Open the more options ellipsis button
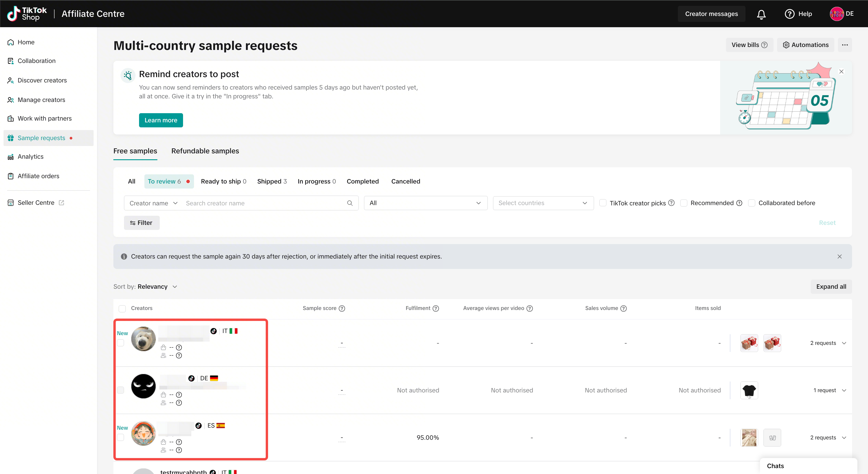 845,45
